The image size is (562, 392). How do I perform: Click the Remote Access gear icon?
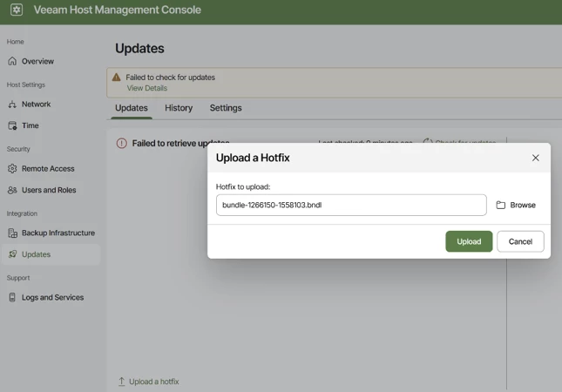(x=12, y=169)
